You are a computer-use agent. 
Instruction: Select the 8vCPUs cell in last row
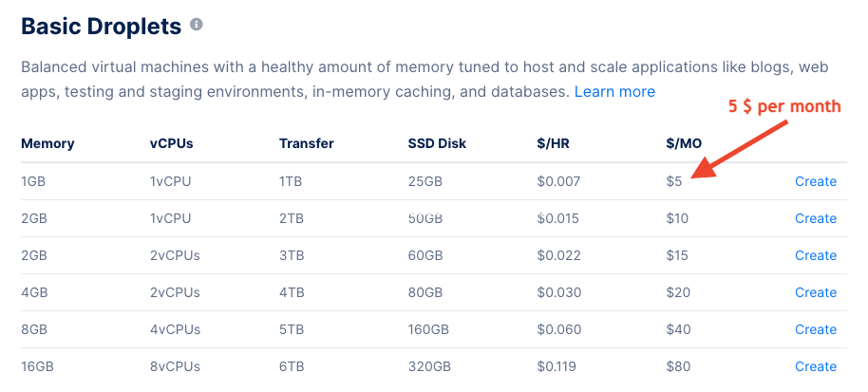(x=175, y=366)
